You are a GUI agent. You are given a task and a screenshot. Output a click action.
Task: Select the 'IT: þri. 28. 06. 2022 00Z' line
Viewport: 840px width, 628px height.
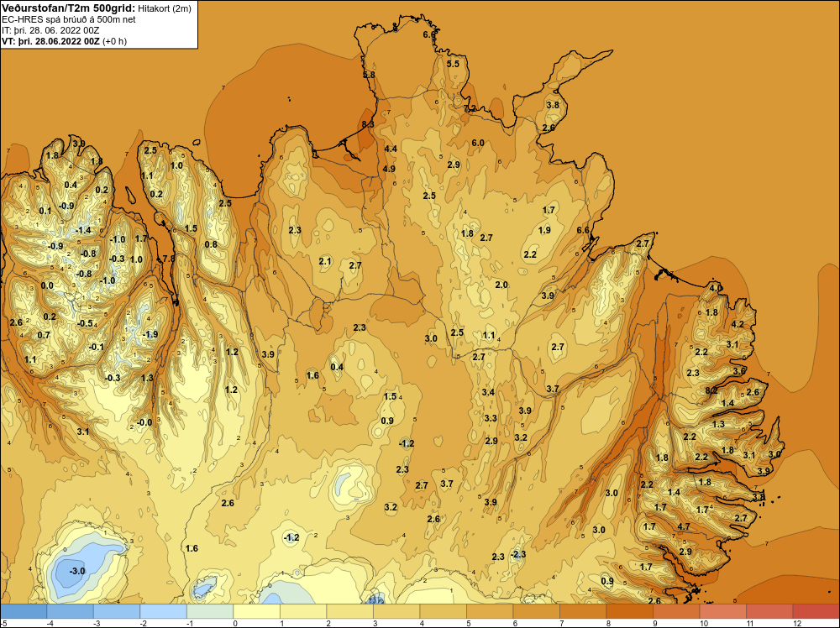pyautogui.click(x=50, y=30)
